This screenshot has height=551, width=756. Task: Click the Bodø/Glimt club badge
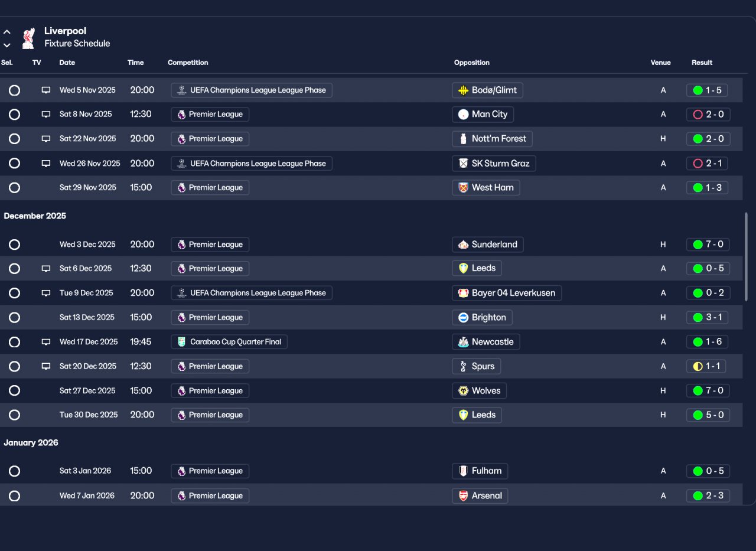(464, 90)
